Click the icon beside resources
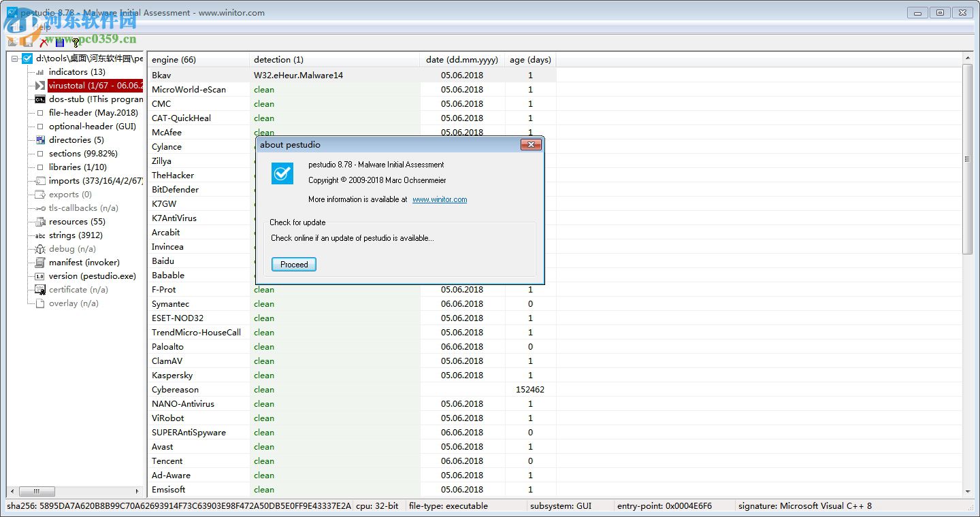Image resolution: width=980 pixels, height=517 pixels. (39, 222)
